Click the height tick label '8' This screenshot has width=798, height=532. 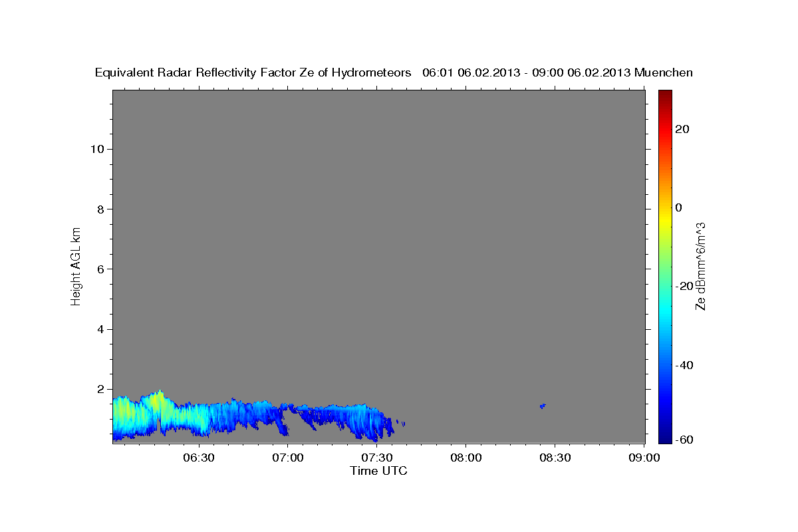[x=100, y=209]
